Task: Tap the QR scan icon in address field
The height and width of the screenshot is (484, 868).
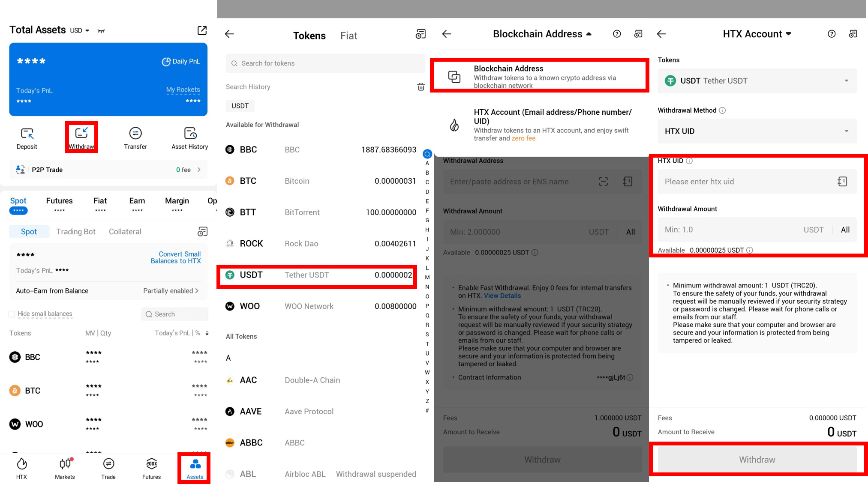Action: pyautogui.click(x=603, y=182)
